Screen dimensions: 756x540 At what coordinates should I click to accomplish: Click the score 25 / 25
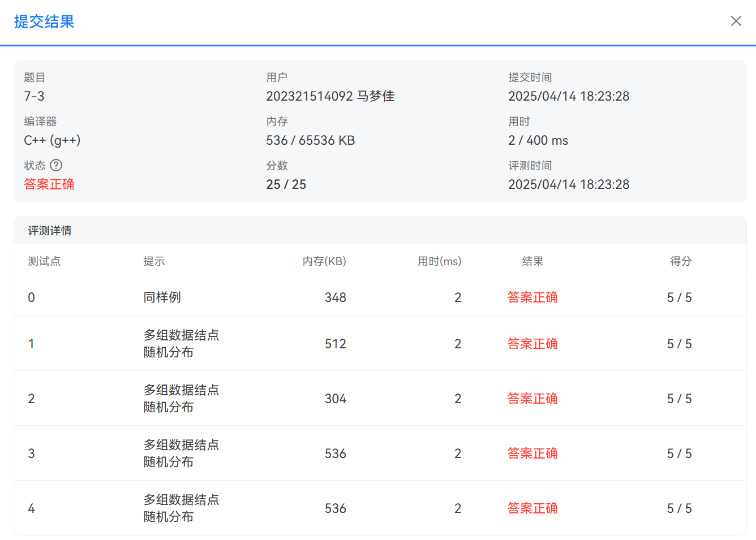point(286,184)
